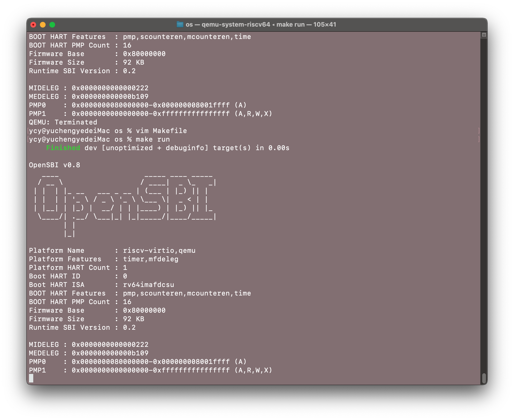
Task: Click the green Finished status text
Action: (x=63, y=148)
